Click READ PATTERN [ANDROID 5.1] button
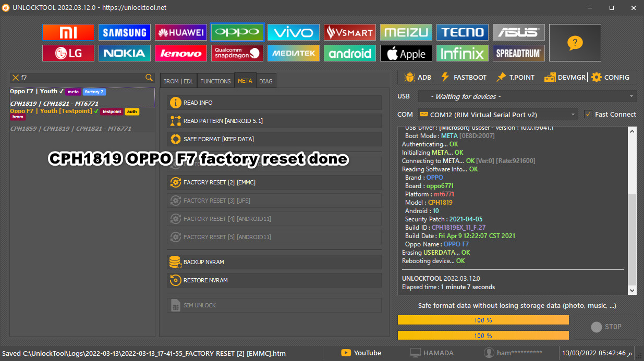Screen dimensions: 644x361 (x=274, y=121)
